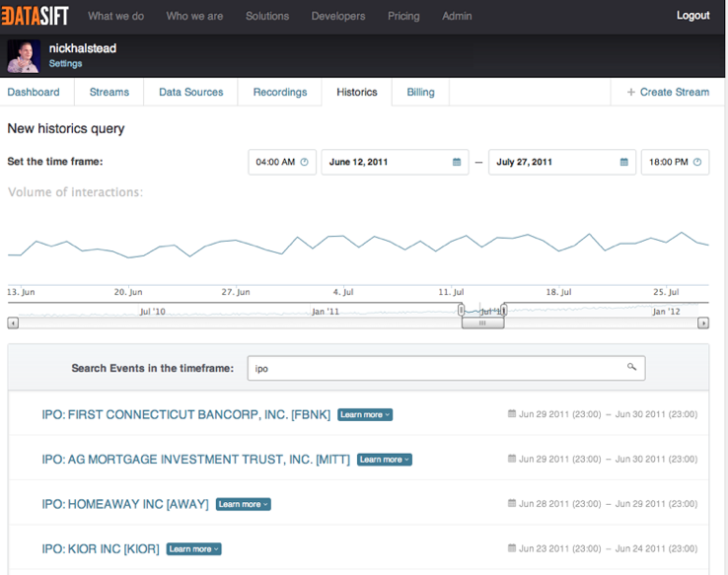Viewport: 728px width, 575px height.
Task: Expand Learn more for HomeAway Inc
Action: pos(243,504)
